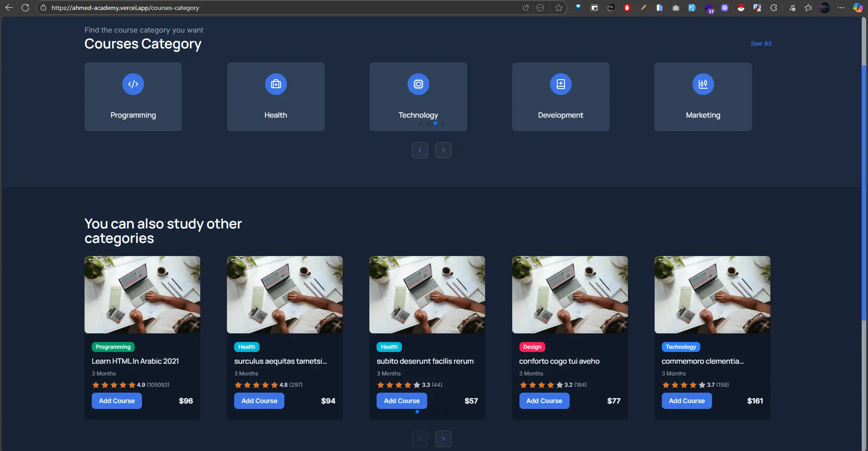Click the blue Technology course tag
Viewport: 868px width, 451px height.
click(x=681, y=347)
